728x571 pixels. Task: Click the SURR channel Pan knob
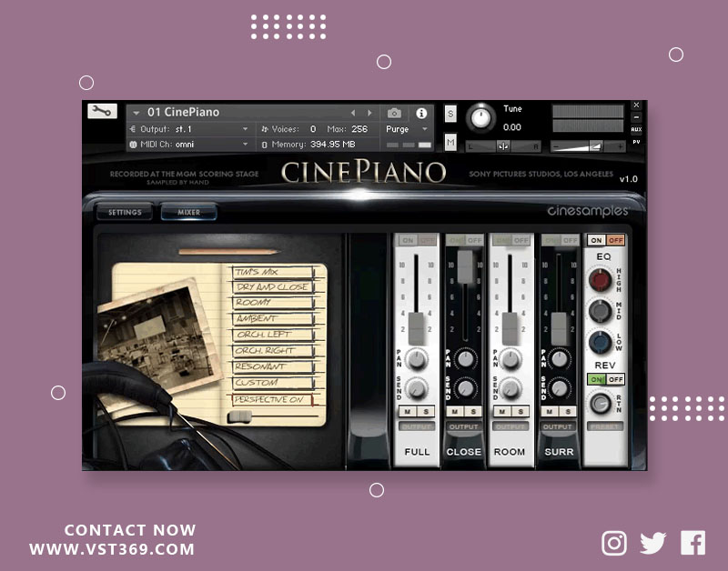pos(560,358)
